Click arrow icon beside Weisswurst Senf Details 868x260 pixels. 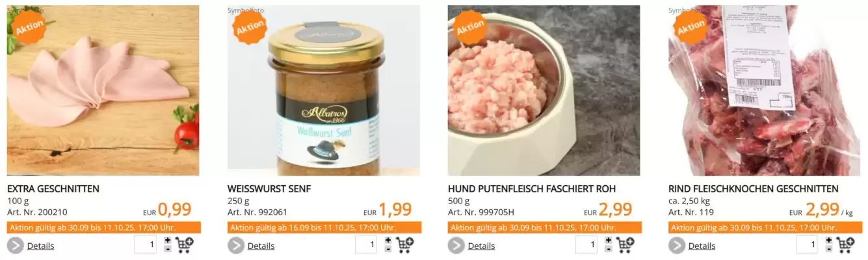coord(236,246)
